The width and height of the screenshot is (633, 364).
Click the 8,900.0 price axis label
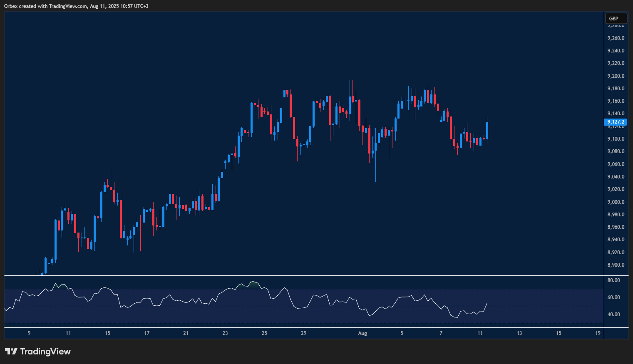616,265
